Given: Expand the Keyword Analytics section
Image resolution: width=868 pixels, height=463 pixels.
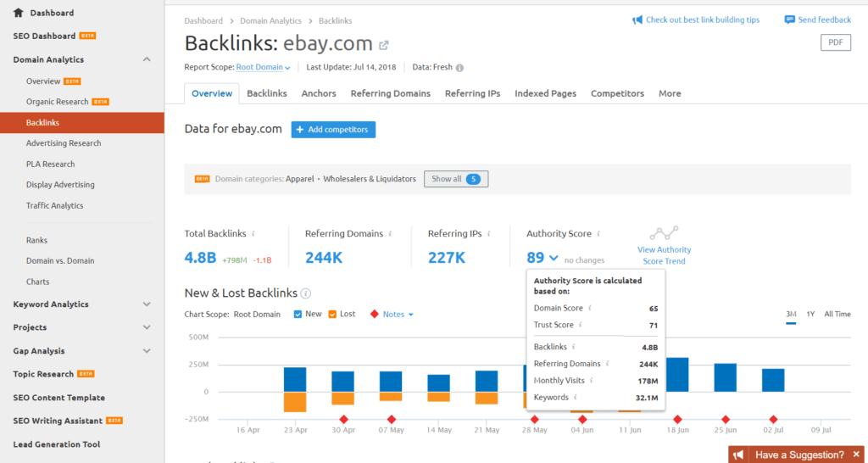Looking at the screenshot, I should 147,304.
